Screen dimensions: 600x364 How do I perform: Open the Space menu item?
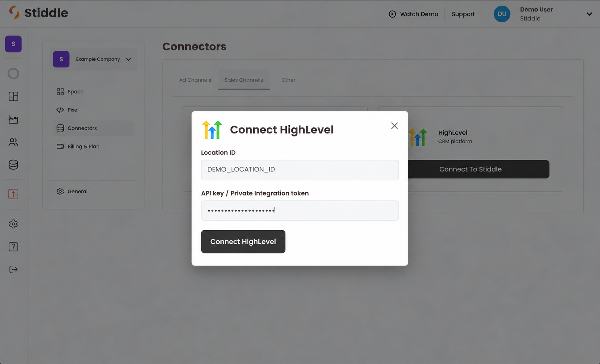click(93, 92)
